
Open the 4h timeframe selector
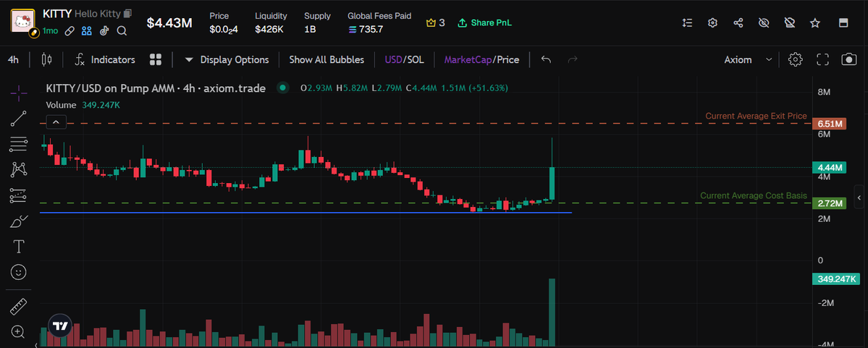[x=13, y=60]
